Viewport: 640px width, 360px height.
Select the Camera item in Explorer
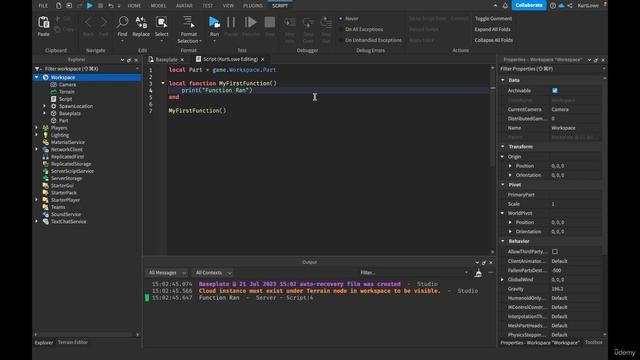67,84
